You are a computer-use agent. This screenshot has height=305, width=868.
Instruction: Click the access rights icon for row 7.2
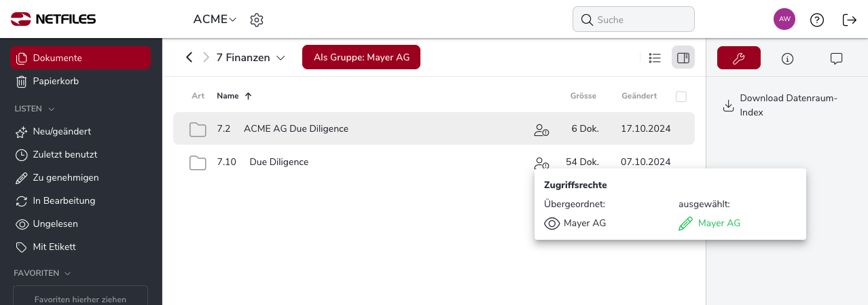click(x=541, y=130)
